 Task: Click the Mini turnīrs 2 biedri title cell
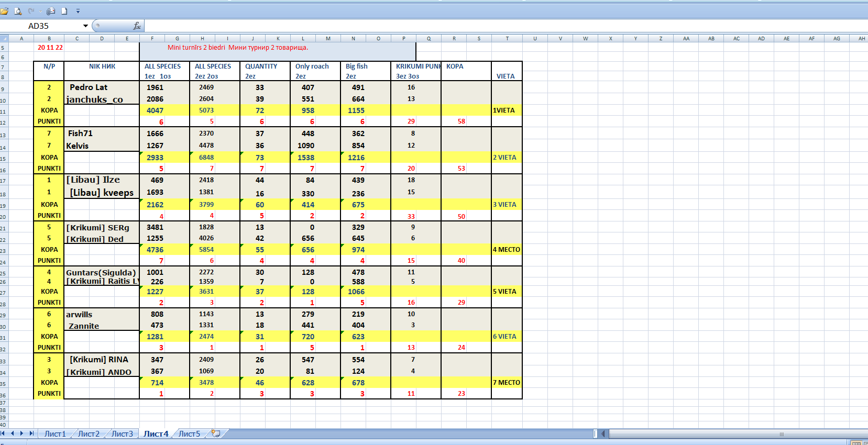278,47
